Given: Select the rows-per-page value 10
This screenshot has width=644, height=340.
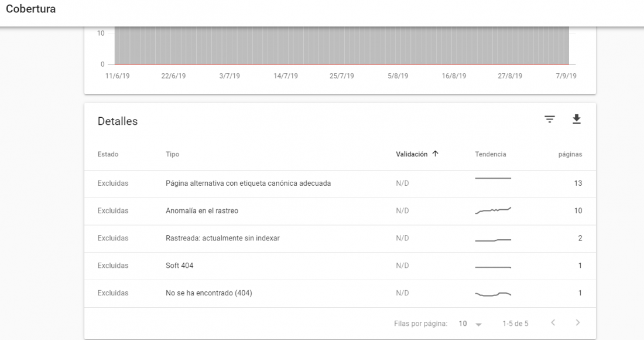Looking at the screenshot, I should click(x=463, y=324).
